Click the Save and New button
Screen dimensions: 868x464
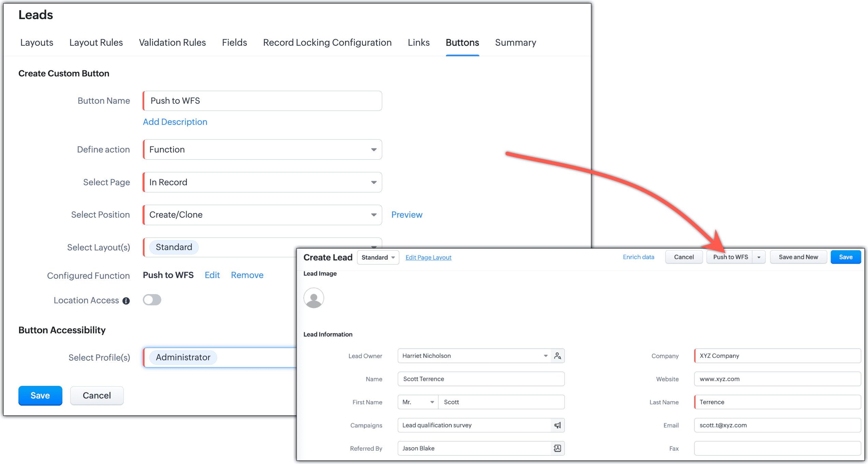tap(798, 257)
